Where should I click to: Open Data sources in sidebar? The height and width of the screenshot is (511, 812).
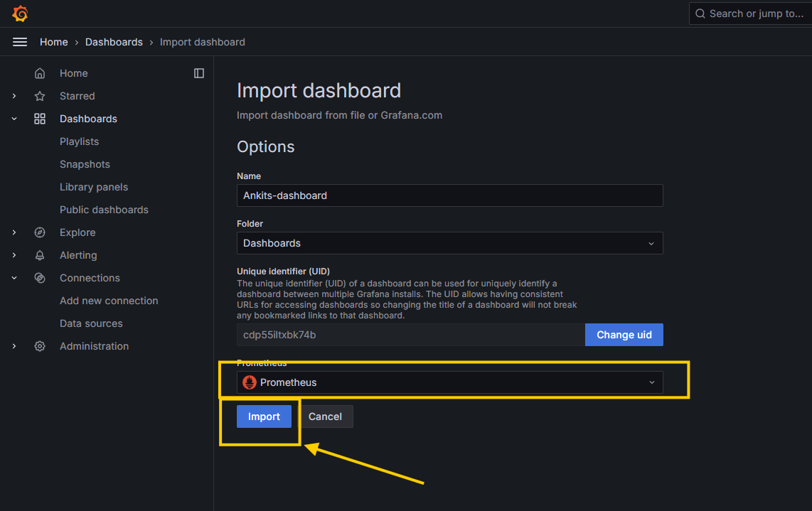(x=91, y=323)
